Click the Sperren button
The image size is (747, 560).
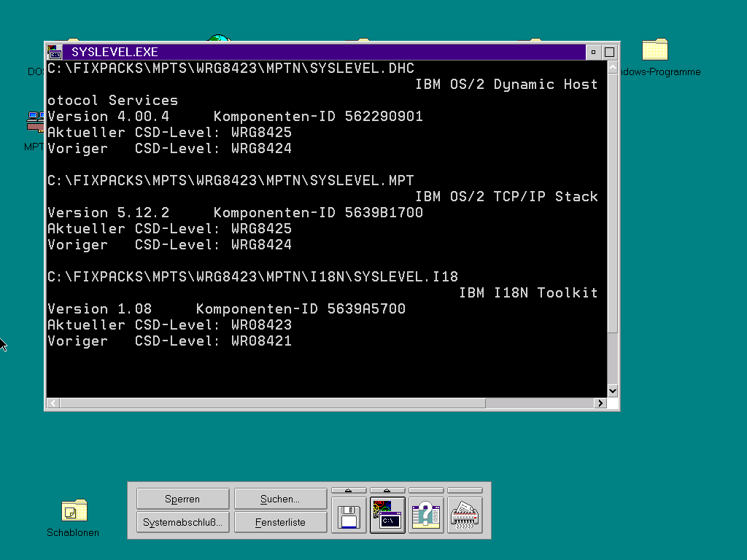pos(182,499)
